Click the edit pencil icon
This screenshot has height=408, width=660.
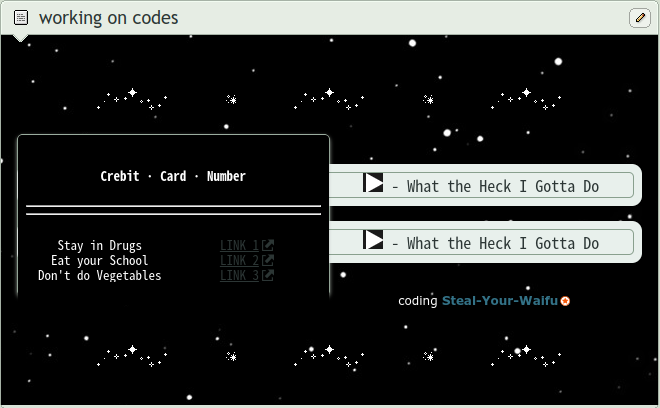click(x=640, y=18)
